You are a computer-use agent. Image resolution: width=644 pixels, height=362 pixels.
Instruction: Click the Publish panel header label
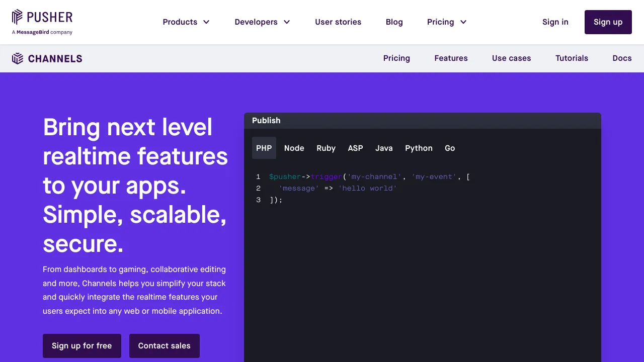266,121
